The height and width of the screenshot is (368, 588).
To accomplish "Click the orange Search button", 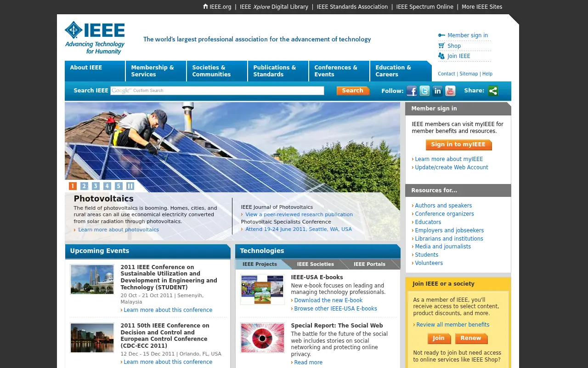I will click(x=353, y=91).
